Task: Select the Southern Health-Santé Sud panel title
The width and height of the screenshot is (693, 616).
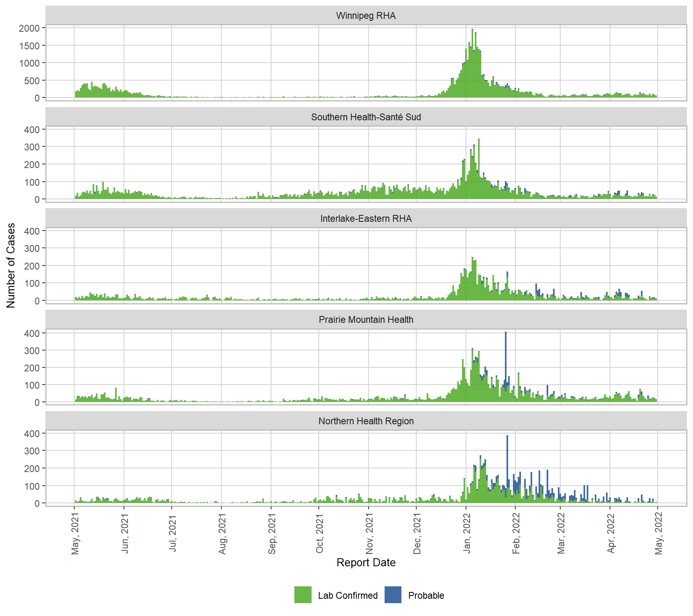Action: 366,117
